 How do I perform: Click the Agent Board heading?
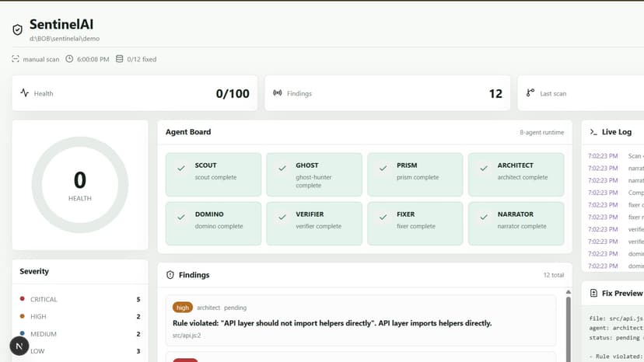point(188,132)
